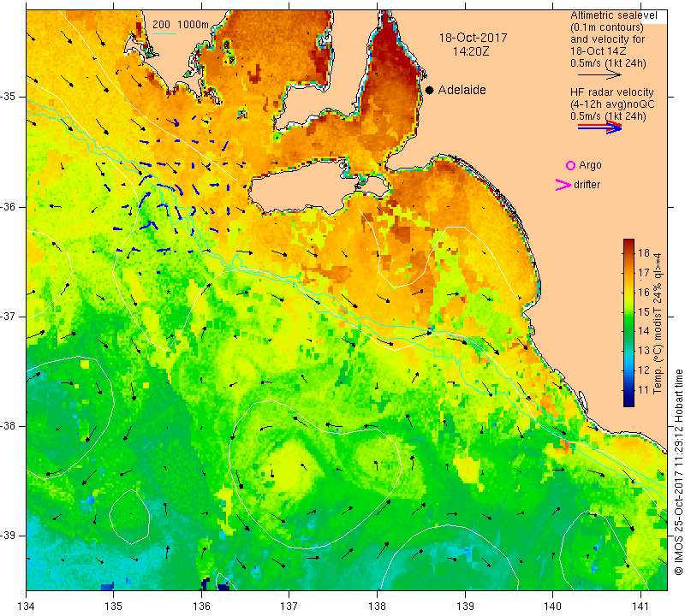This screenshot has height=616, width=685.
Task: Click the magenta drifter legend symbol
Action: coord(563,185)
